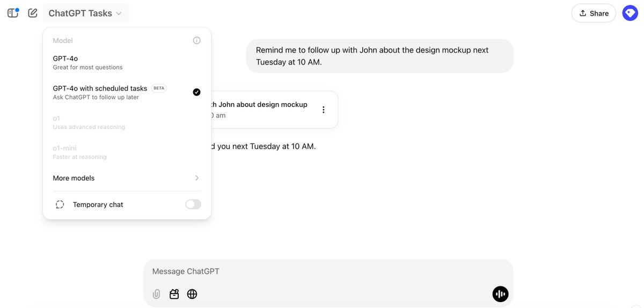Open the tools icon in the composer
The width and height of the screenshot is (644, 308).
click(x=174, y=294)
